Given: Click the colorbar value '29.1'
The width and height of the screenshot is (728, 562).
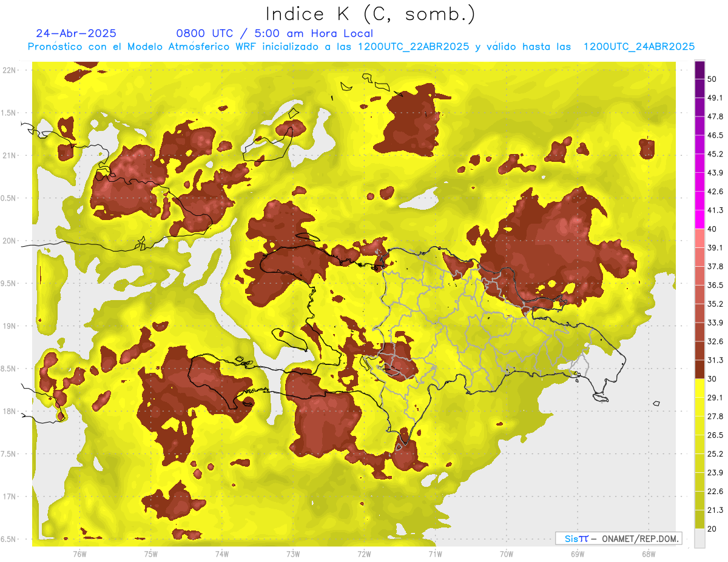Looking at the screenshot, I should pyautogui.click(x=715, y=398).
